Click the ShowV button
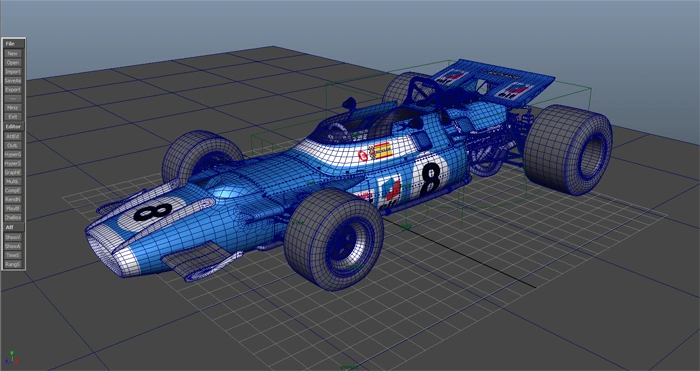Image resolution: width=700 pixels, height=371 pixels. [x=13, y=237]
